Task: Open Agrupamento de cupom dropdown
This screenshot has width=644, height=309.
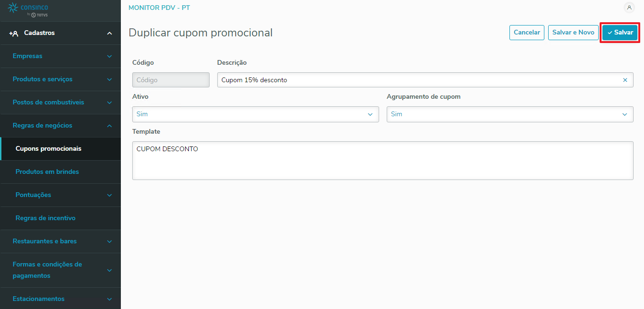Action: [x=510, y=114]
